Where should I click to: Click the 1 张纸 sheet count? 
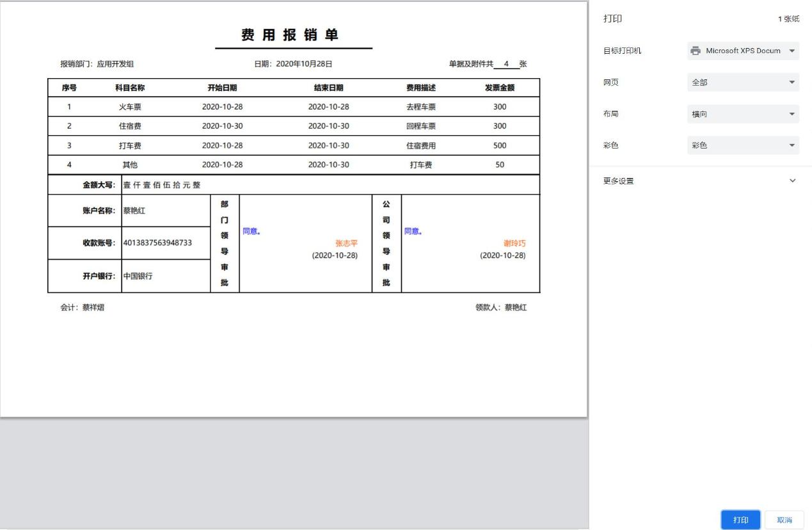788,19
